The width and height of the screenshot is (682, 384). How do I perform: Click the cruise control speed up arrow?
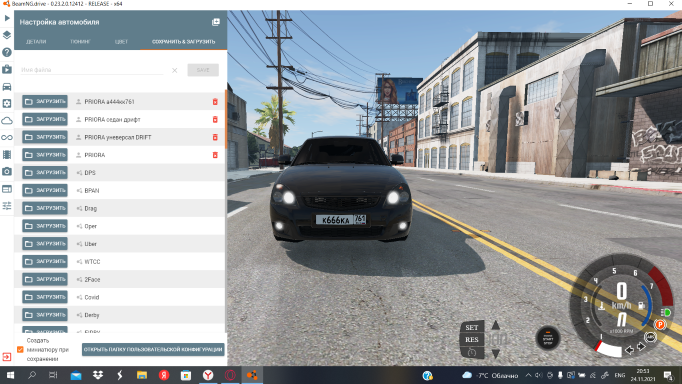(x=495, y=325)
